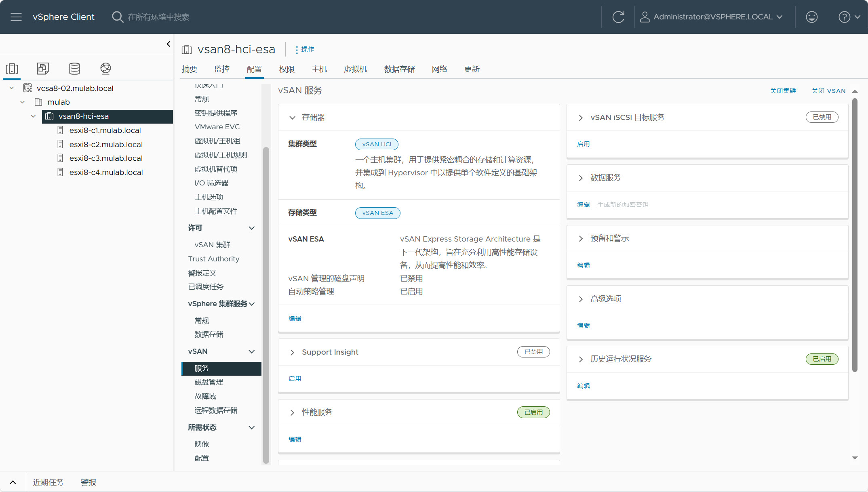Expand the 预留和警示 card
The height and width of the screenshot is (492, 868).
point(581,238)
